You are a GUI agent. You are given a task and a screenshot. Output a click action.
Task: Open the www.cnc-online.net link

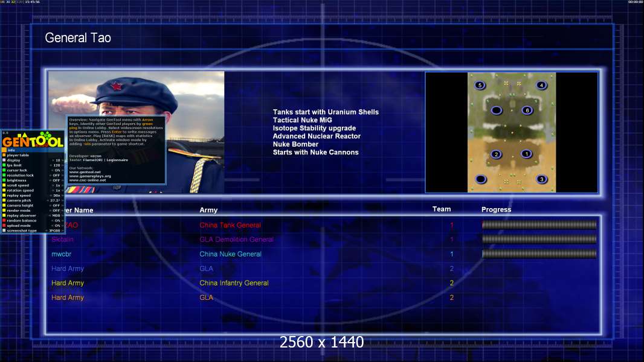pyautogui.click(x=88, y=180)
